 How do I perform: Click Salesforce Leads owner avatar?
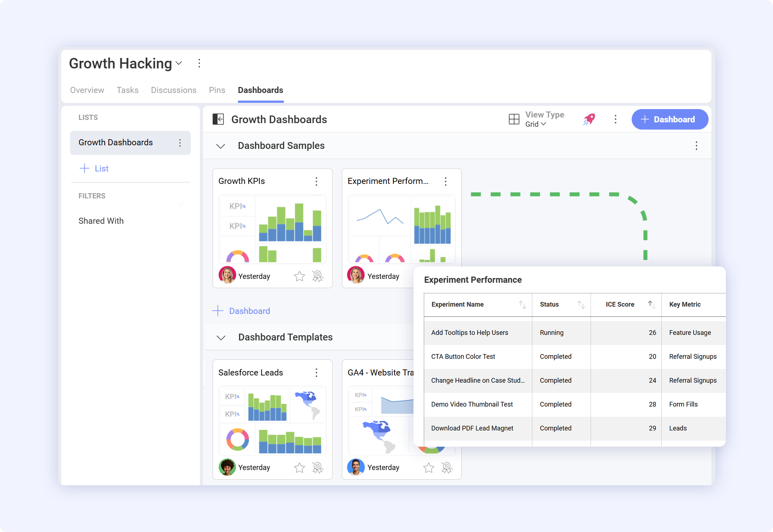(x=227, y=467)
